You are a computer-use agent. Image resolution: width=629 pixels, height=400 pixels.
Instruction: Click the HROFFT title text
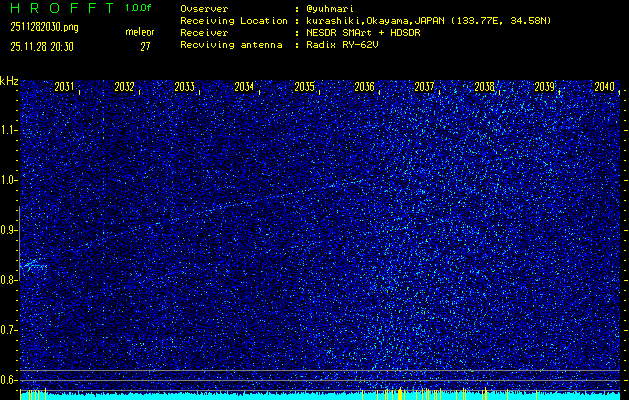click(58, 8)
